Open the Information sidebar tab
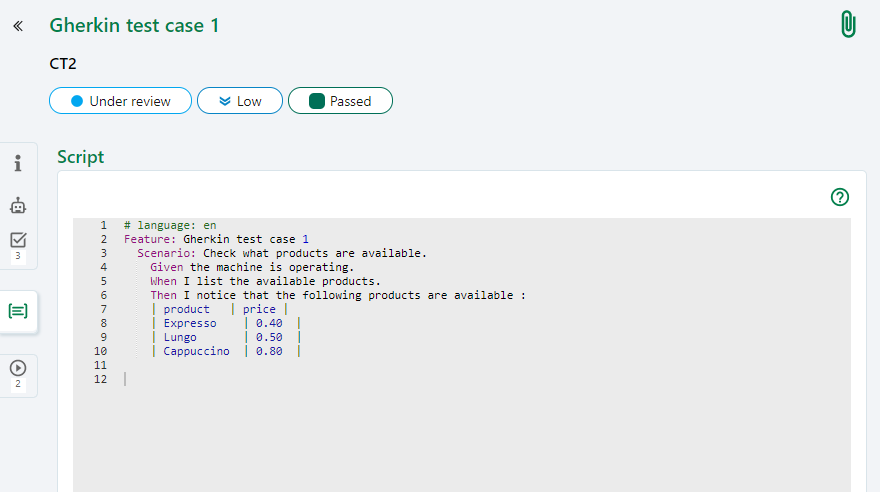The height and width of the screenshot is (492, 880). point(18,163)
